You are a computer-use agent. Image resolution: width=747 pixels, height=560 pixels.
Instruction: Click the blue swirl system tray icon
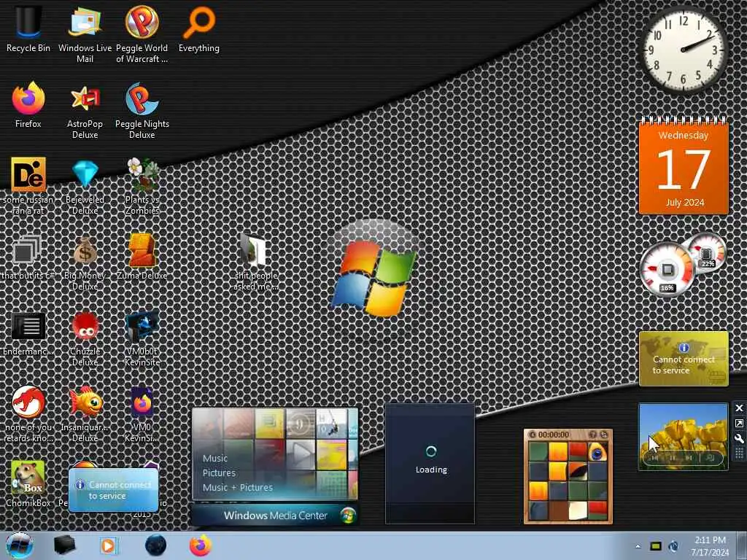[x=673, y=546]
